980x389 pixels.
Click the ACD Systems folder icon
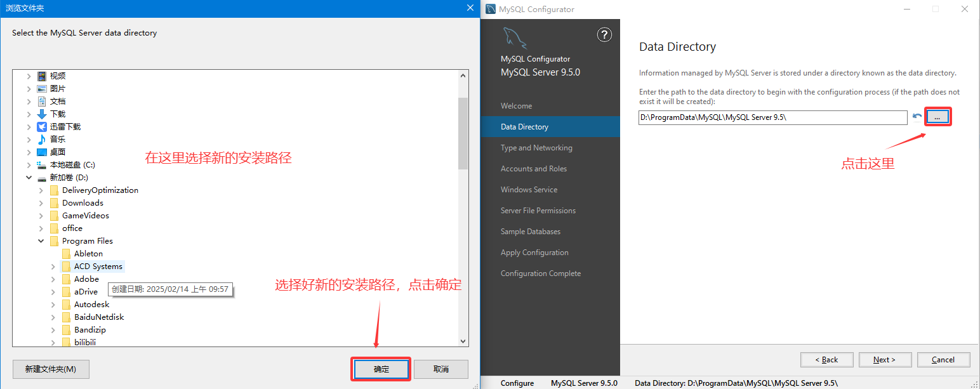(66, 267)
